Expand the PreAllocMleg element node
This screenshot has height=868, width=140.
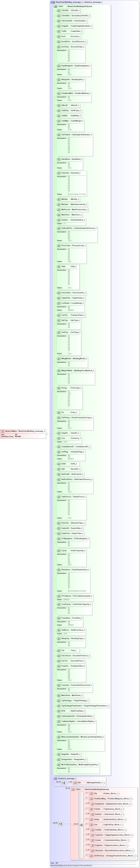[132, 799]
